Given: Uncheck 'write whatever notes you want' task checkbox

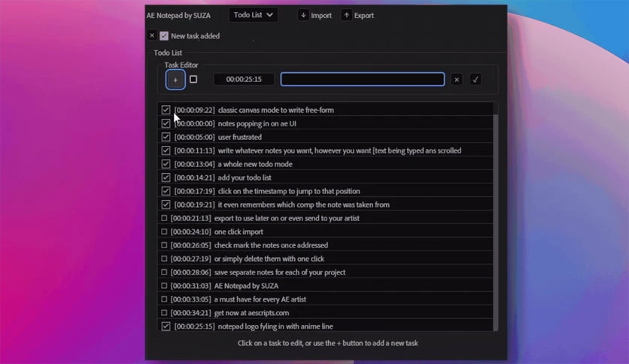Looking at the screenshot, I should [166, 150].
